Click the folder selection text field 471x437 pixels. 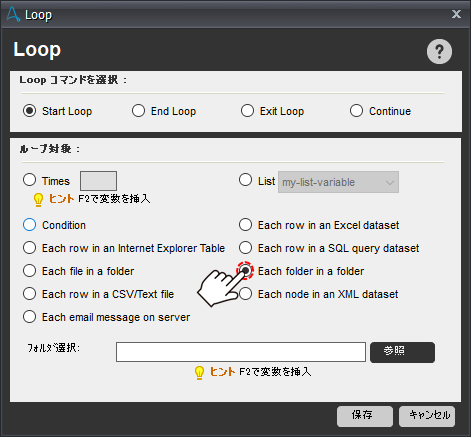click(x=241, y=352)
